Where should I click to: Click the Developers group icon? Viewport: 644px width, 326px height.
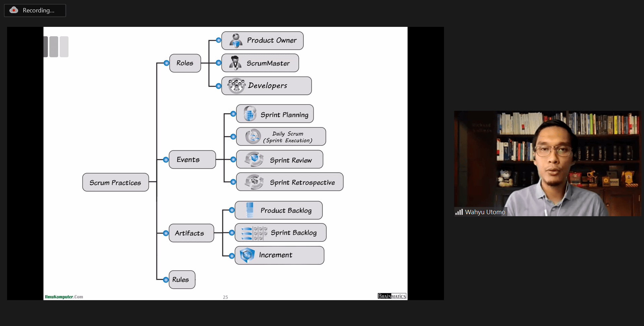(236, 86)
